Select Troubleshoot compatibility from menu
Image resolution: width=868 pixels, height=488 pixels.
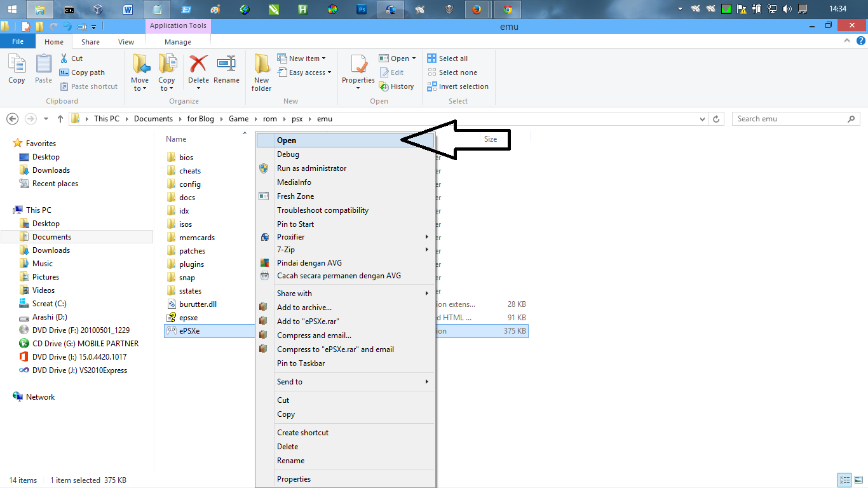[345, 210]
